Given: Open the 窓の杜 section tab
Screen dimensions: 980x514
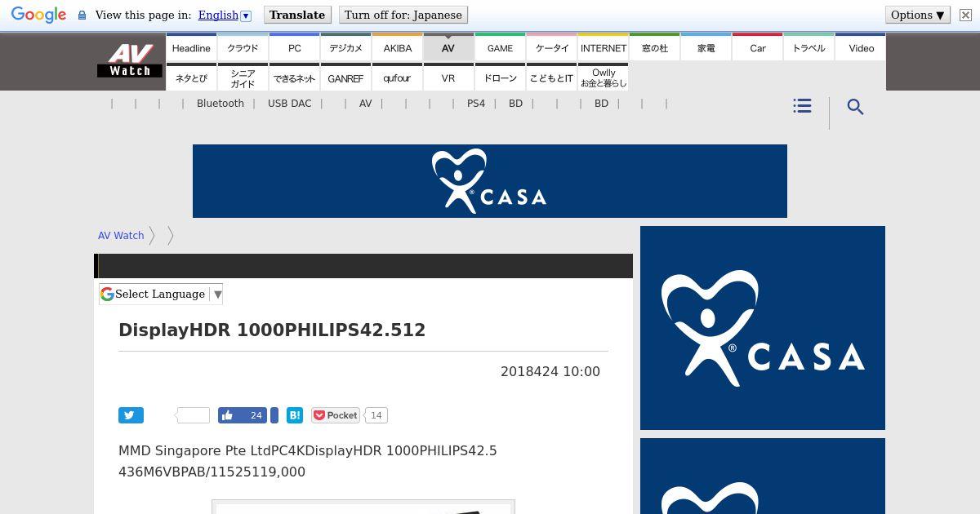Looking at the screenshot, I should pos(654,47).
